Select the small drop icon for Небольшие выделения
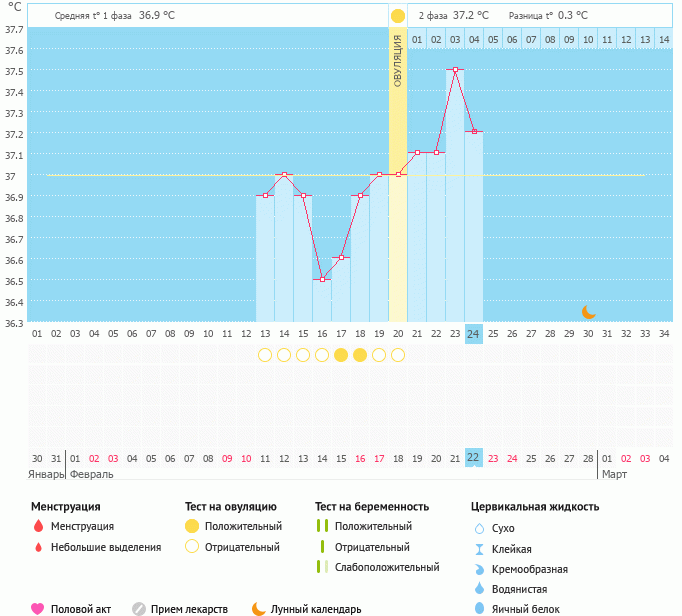 coord(38,547)
